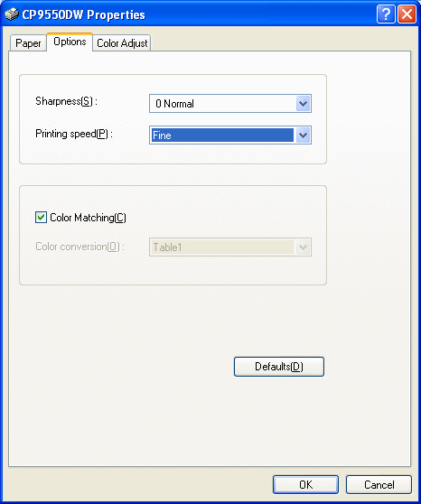
Task: Click the 'Printing speed(P)' label
Action: [74, 134]
